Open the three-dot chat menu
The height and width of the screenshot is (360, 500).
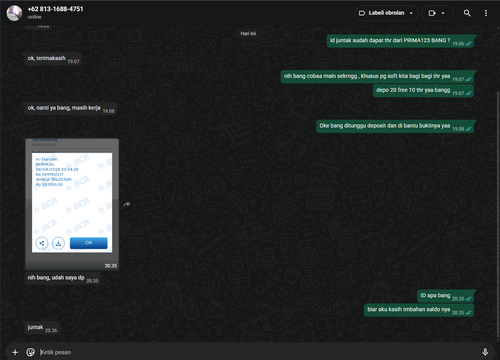point(486,13)
